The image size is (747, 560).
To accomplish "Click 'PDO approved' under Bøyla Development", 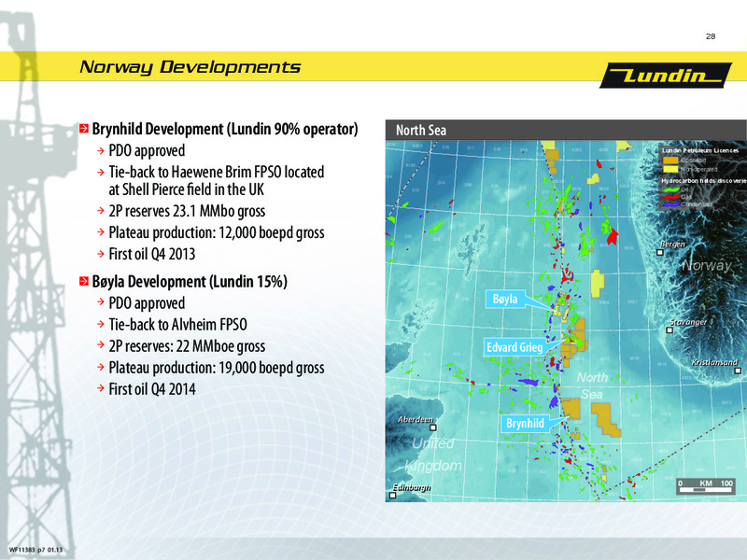I will 147,303.
